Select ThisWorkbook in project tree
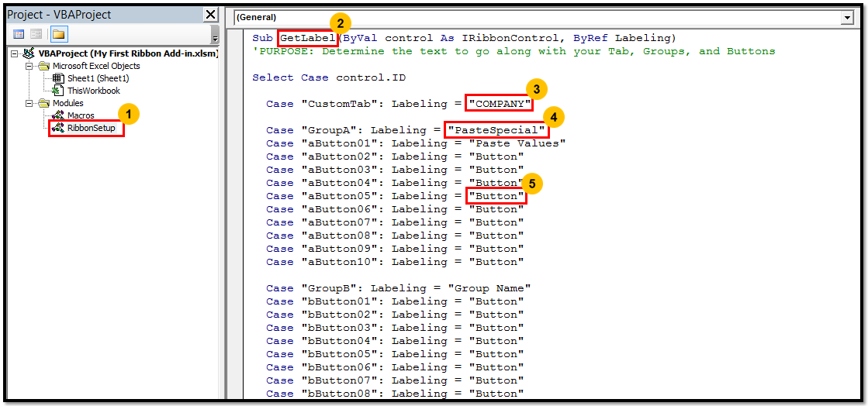The height and width of the screenshot is (406, 868). 94,91
